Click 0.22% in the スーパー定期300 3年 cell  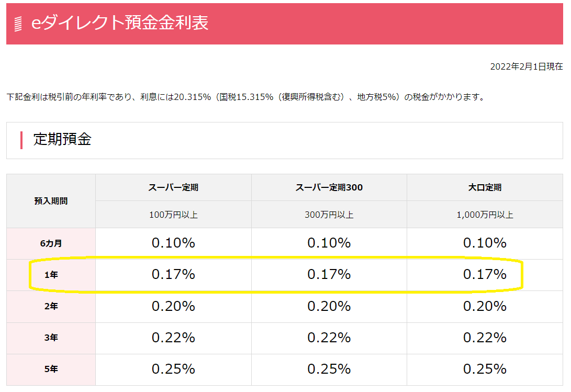pos(329,338)
